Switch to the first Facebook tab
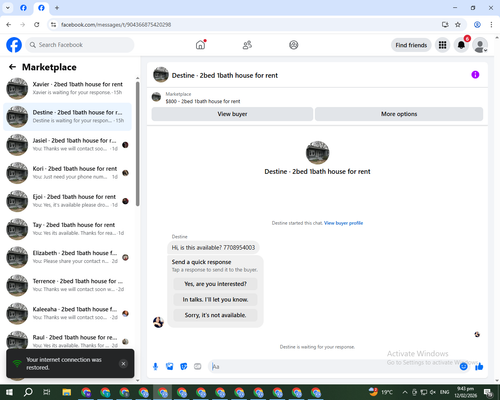This screenshot has height=400, width=500. point(23,8)
